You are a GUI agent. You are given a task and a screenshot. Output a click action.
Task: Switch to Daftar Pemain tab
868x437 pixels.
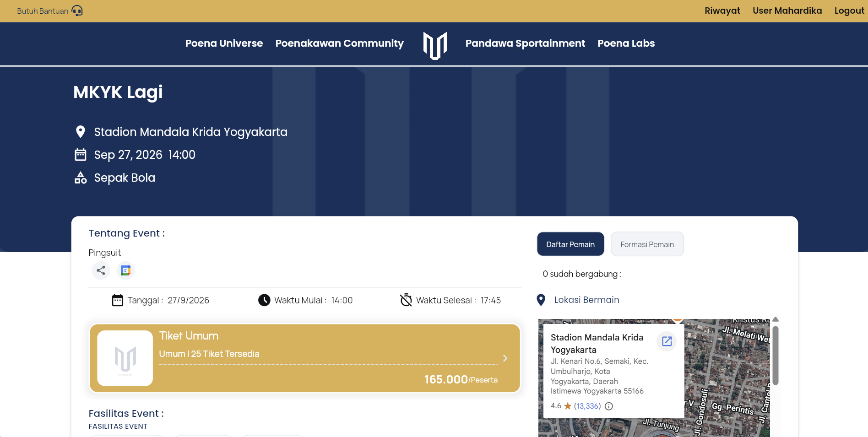pos(570,244)
